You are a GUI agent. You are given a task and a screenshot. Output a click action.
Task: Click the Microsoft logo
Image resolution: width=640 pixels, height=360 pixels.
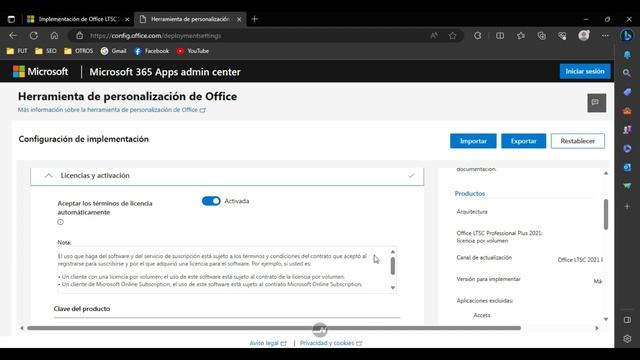point(40,71)
